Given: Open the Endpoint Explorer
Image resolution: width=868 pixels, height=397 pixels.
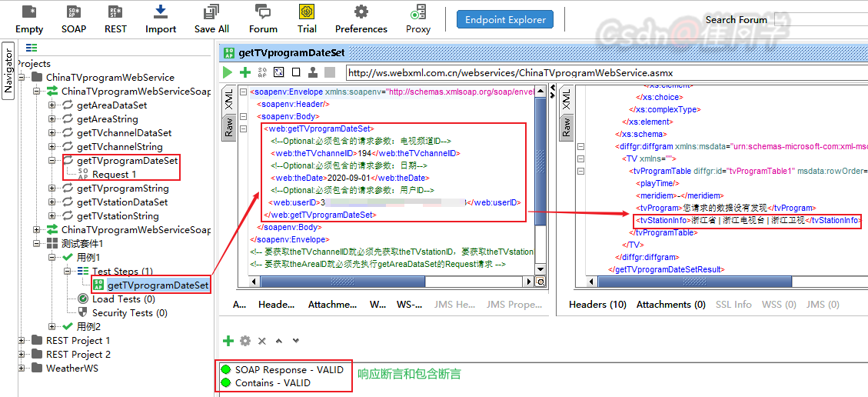Looking at the screenshot, I should coord(505,20).
